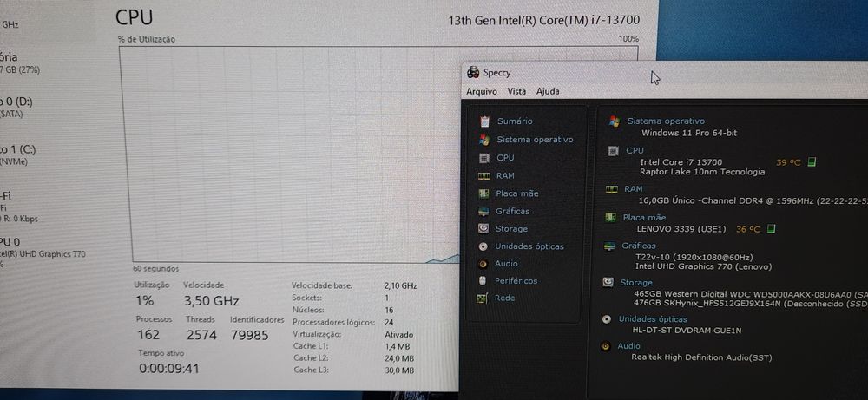Click the Speccy window title bar

tap(664, 73)
